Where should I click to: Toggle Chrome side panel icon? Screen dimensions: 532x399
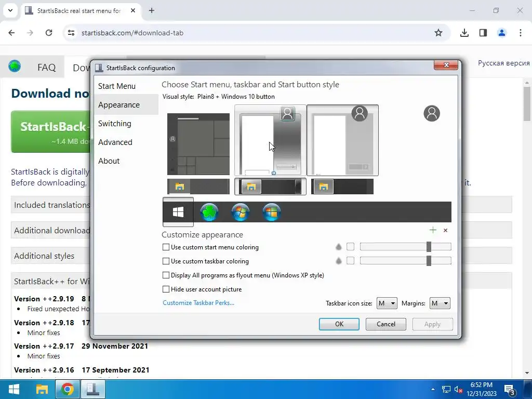[x=483, y=33]
